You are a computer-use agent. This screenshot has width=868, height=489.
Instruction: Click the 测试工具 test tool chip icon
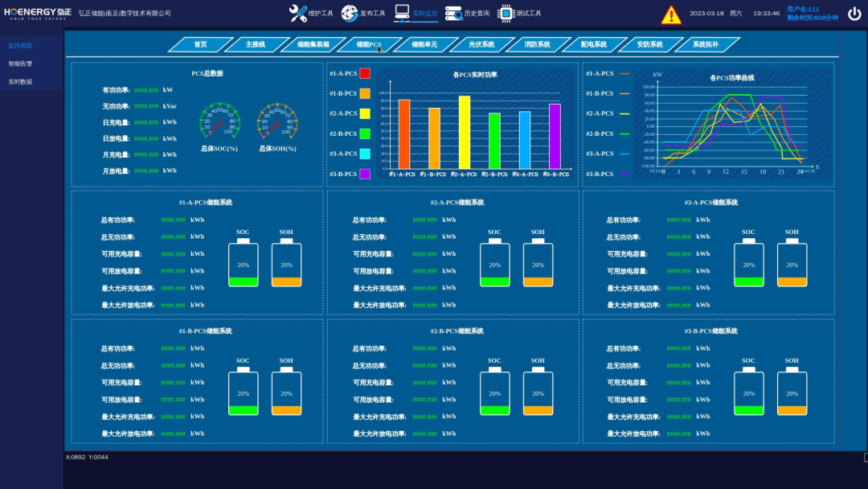point(505,13)
